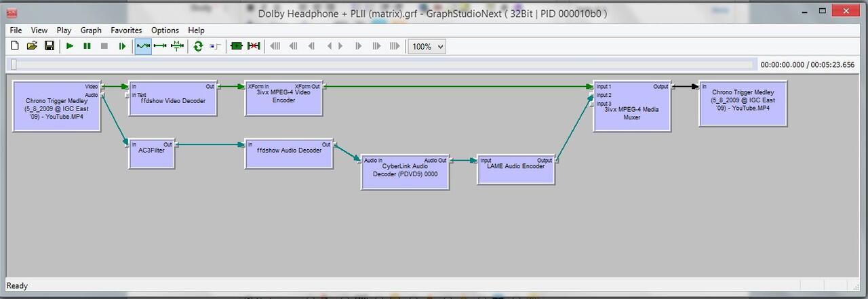Select the ffdshow Video Decoder filter
868x299 pixels.
tap(173, 98)
